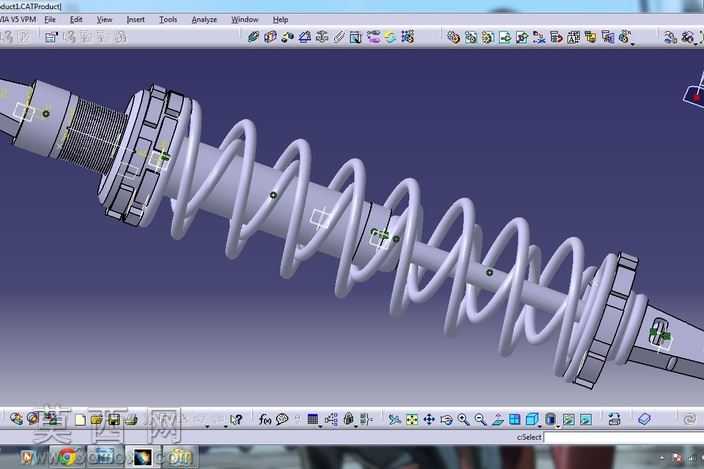Select the Rotate view tool
704x469 pixels.
(x=446, y=420)
